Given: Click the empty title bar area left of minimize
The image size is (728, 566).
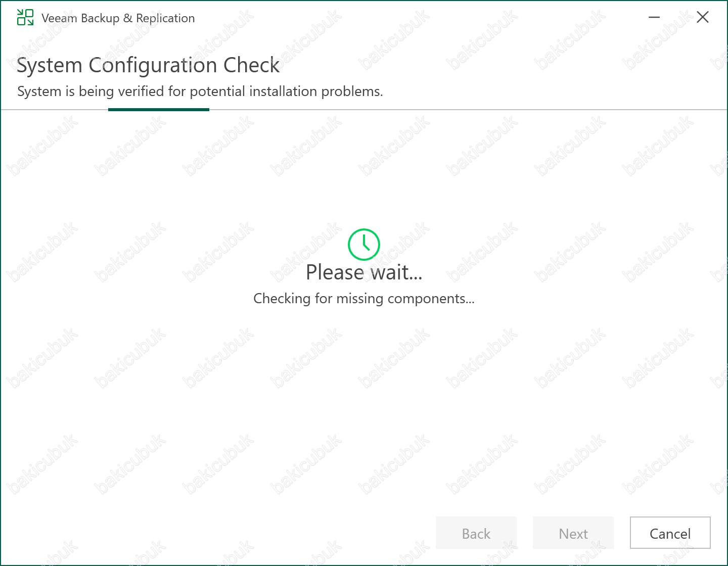Looking at the screenshot, I should [455, 18].
